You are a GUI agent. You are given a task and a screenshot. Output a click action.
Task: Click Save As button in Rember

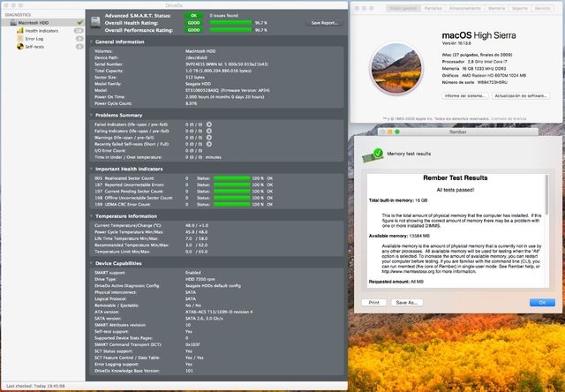(407, 303)
